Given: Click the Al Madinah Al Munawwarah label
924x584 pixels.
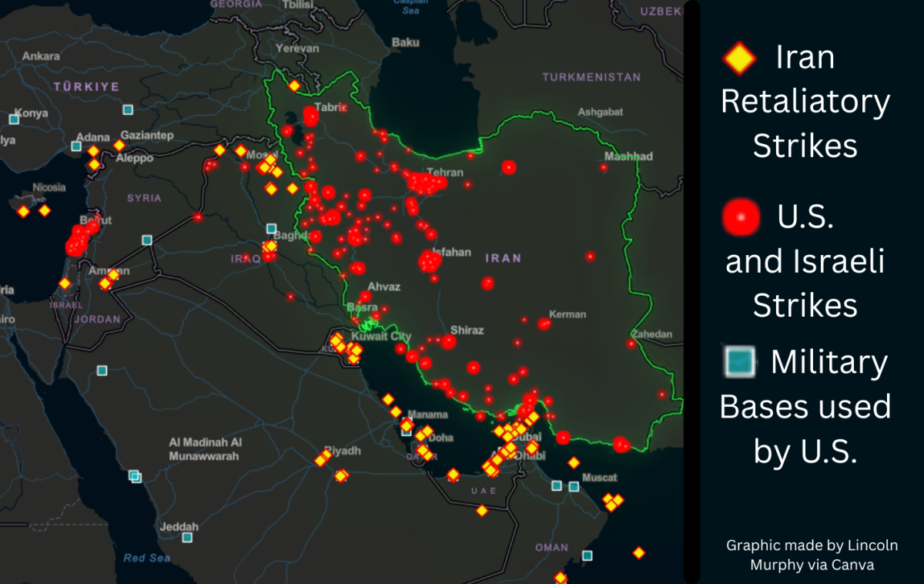Looking at the screenshot, I should [x=205, y=449].
